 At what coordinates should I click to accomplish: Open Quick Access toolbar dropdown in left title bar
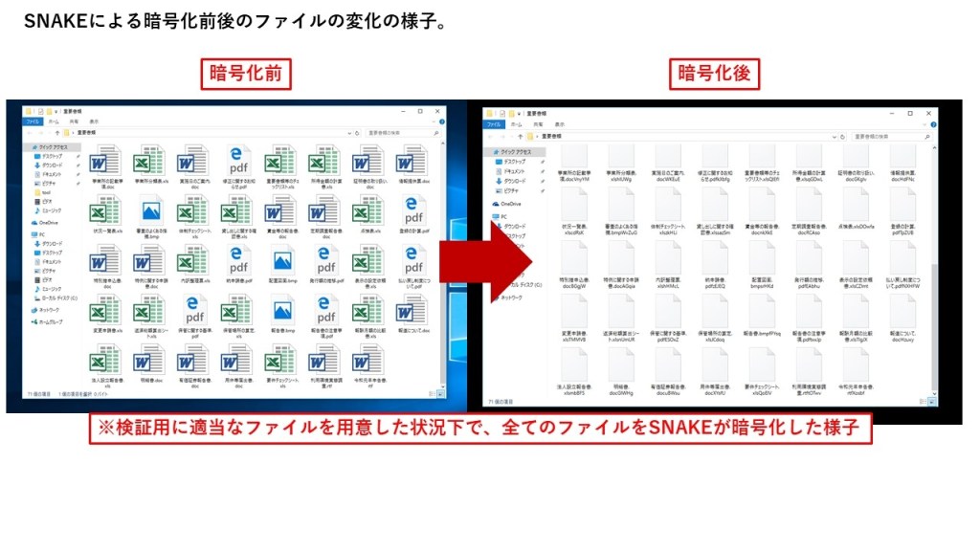56,112
